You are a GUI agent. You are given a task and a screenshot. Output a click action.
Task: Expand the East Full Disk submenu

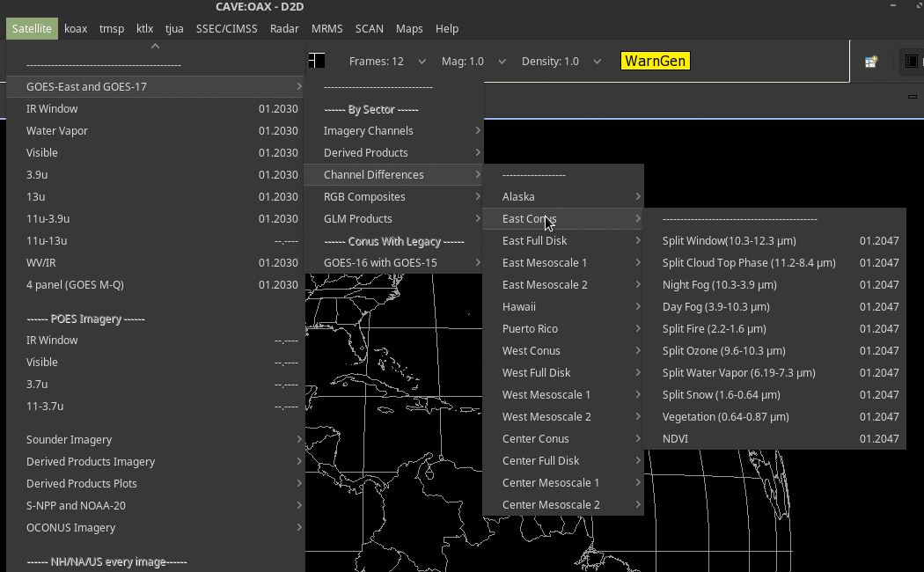[534, 240]
